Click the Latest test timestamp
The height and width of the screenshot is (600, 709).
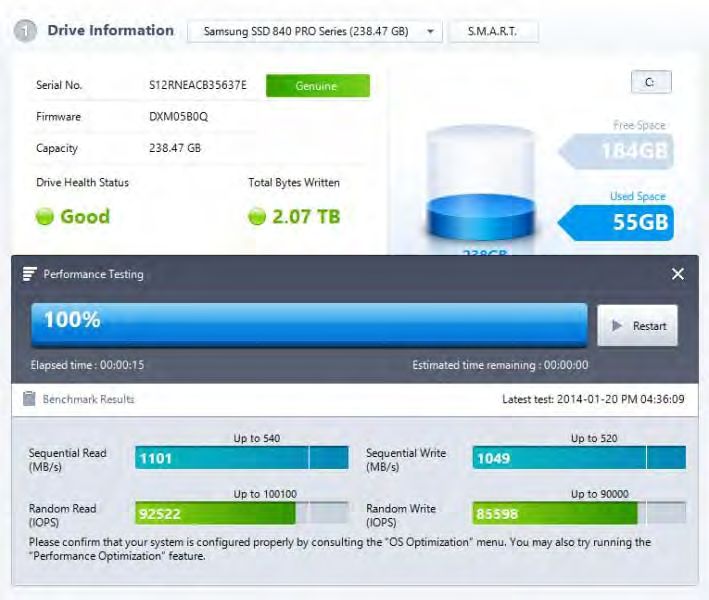593,399
